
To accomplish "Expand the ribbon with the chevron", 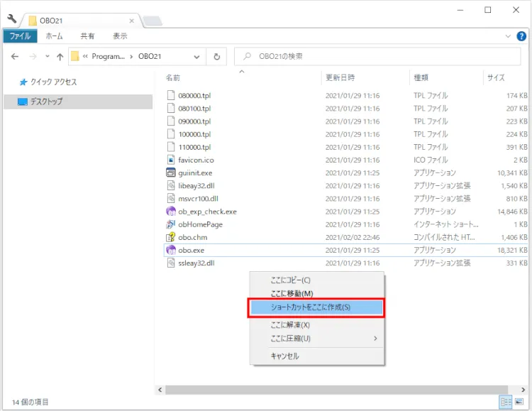I will click(x=508, y=36).
